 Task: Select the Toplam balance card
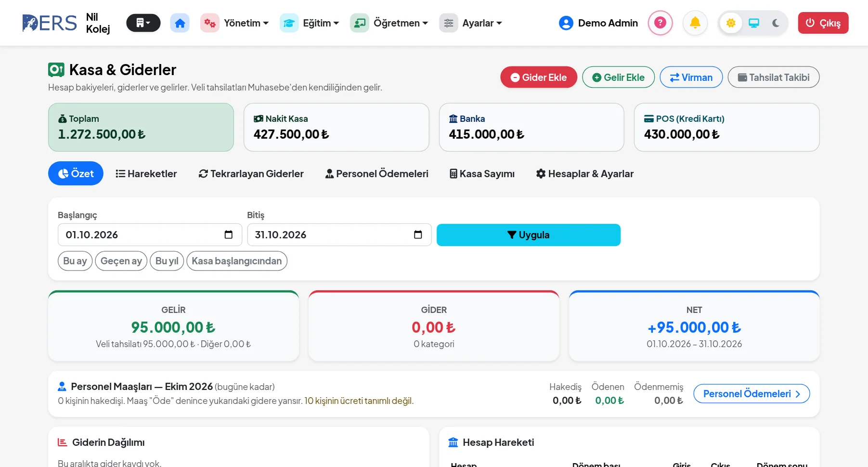(141, 127)
